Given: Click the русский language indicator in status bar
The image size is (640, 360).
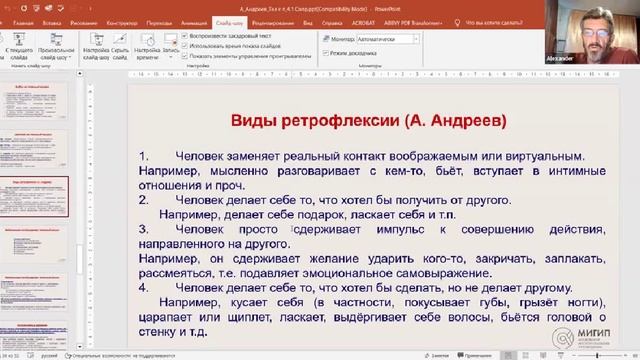Looking at the screenshot, I should (49, 356).
